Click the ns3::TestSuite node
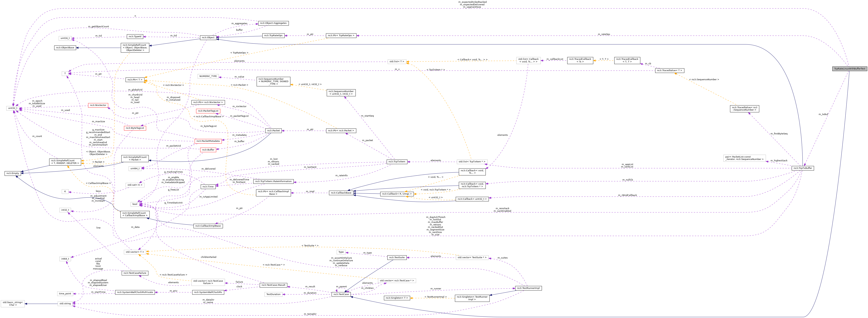Screen dimensions: 868x318 tap(397, 258)
